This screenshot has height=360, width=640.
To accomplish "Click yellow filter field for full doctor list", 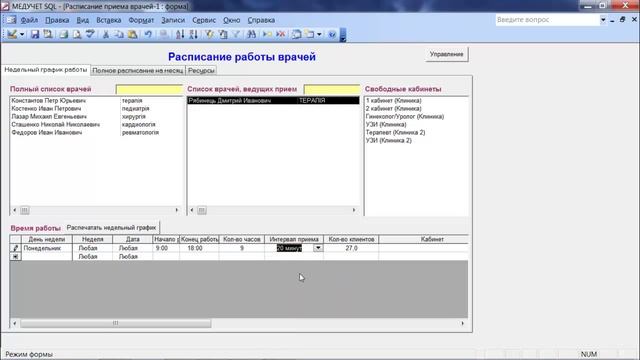I will click(149, 89).
